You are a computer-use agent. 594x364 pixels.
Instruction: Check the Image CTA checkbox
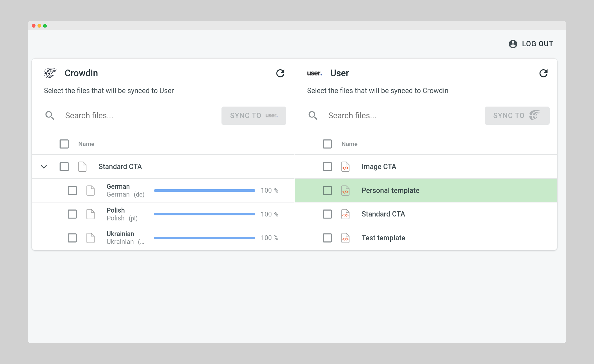coord(327,167)
